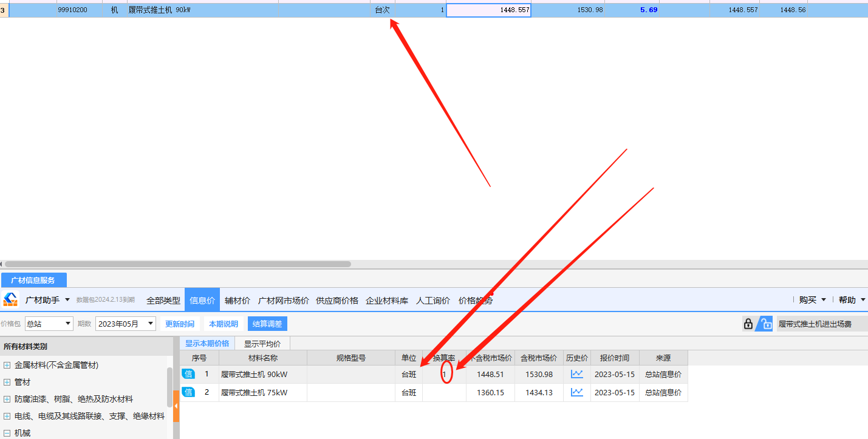
Task: Open the 价格包 总站 dropdown
Action: coord(49,324)
